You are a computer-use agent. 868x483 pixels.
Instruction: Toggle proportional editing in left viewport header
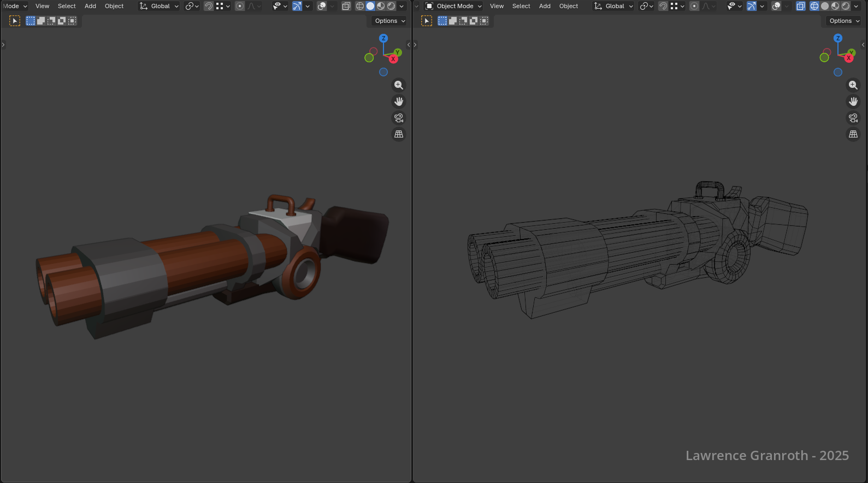click(240, 6)
